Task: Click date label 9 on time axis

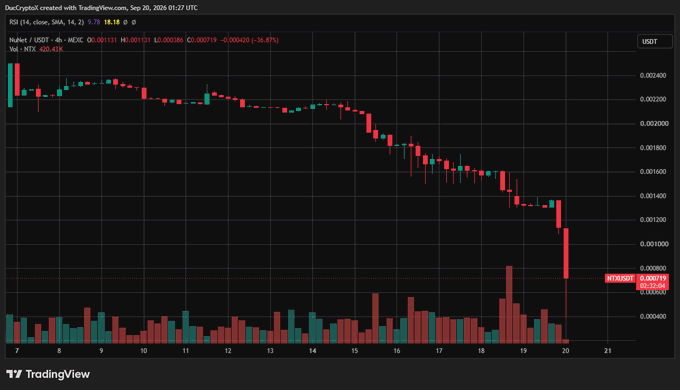Action: click(x=101, y=351)
